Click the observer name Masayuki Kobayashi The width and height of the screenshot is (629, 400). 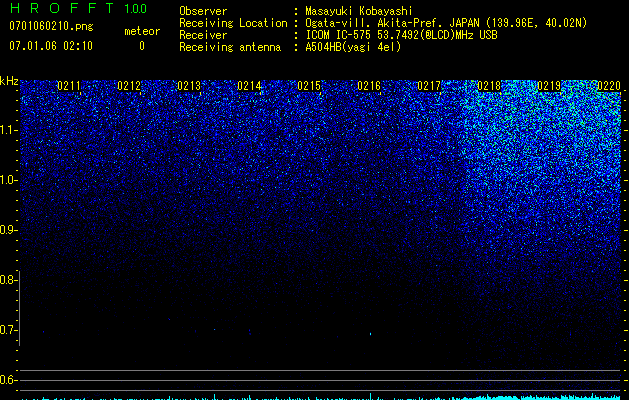point(359,11)
